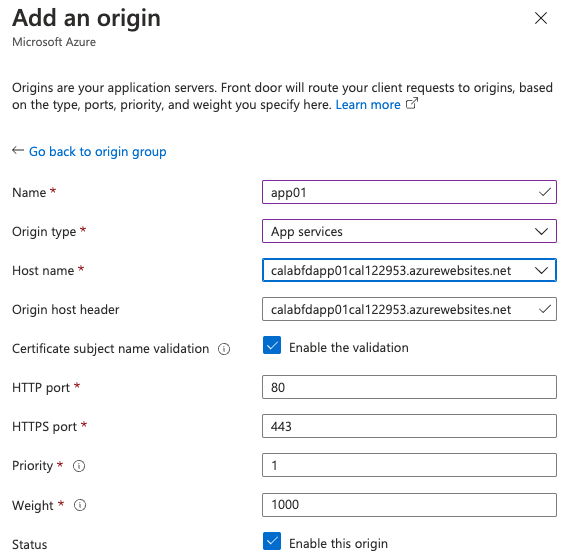Click the external link icon beside Learn more

coord(412,104)
